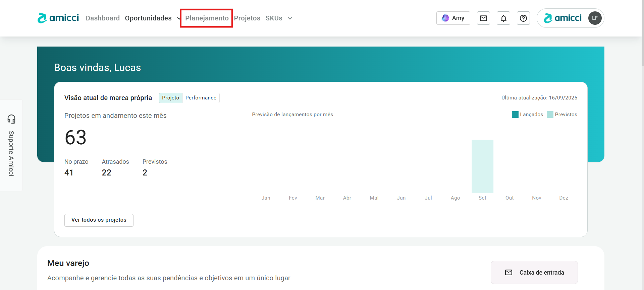Screen dimensions: 644x290
Task: Click the LF user avatar
Action: [x=595, y=18]
